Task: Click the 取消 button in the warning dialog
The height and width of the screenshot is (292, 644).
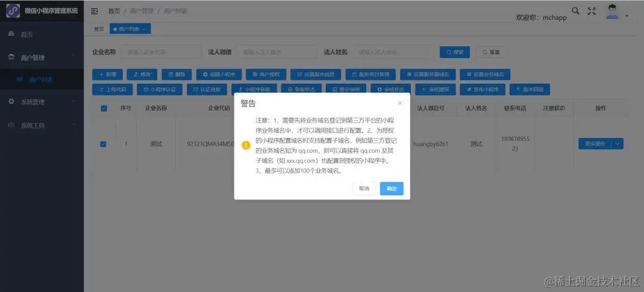Action: coord(364,188)
